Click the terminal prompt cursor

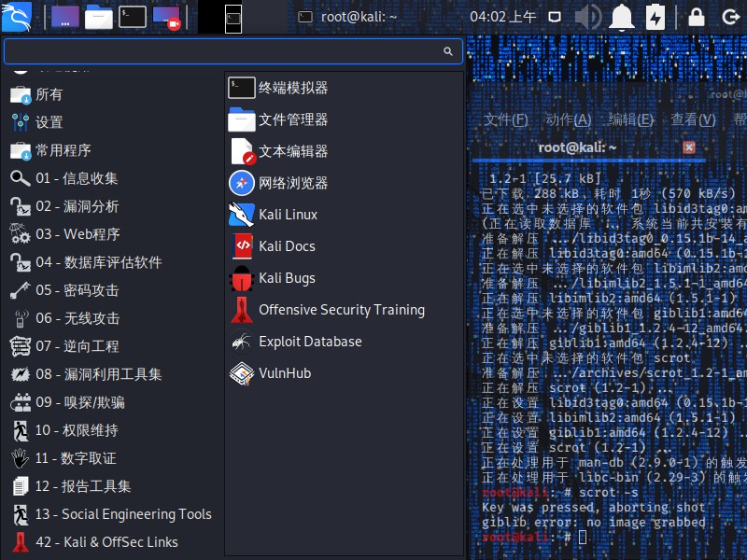[x=583, y=538]
